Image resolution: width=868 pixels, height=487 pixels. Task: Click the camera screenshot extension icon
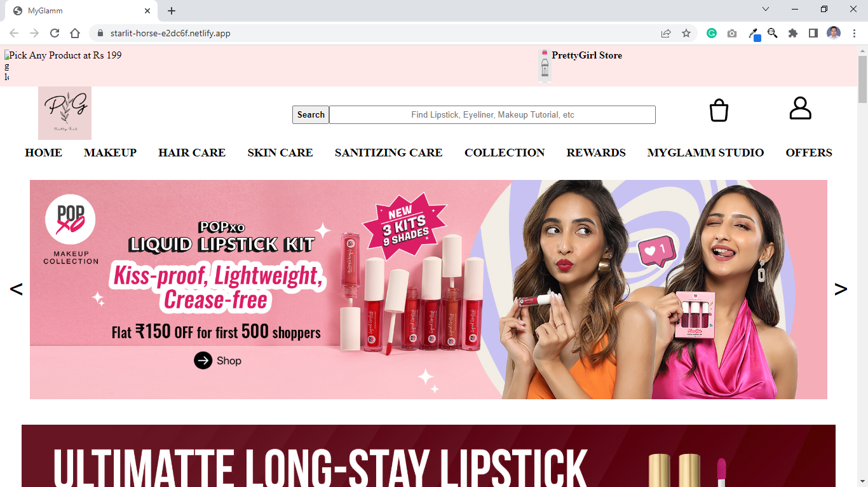(x=732, y=33)
